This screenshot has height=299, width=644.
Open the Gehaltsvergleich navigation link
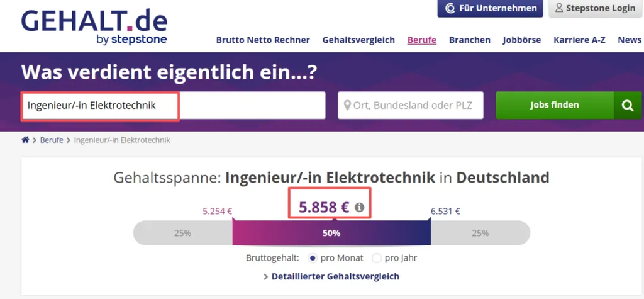(358, 40)
